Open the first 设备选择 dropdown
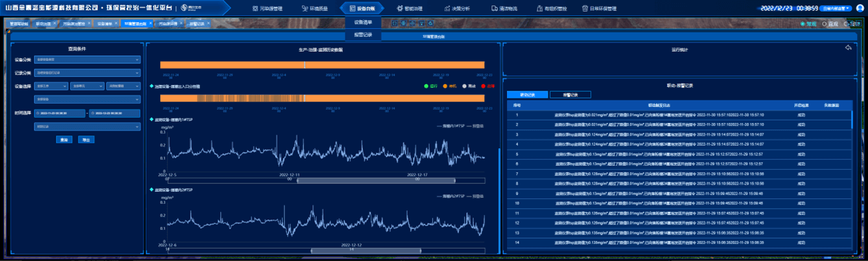The image size is (868, 261). pyautogui.click(x=51, y=86)
